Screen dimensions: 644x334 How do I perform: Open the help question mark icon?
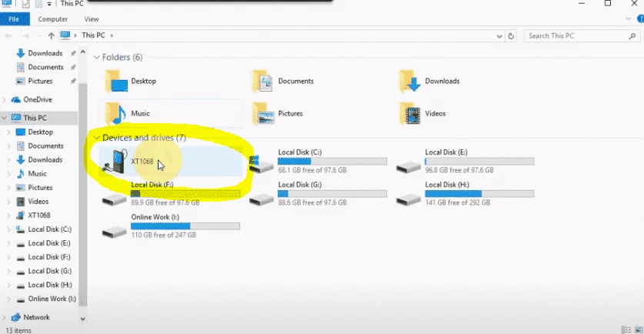pos(640,19)
